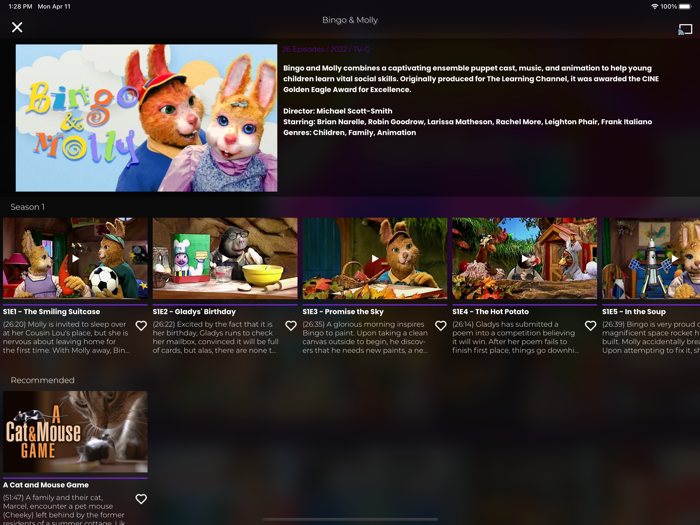700x525 pixels.
Task: Tap the Bingo & Molly page title
Action: click(350, 20)
